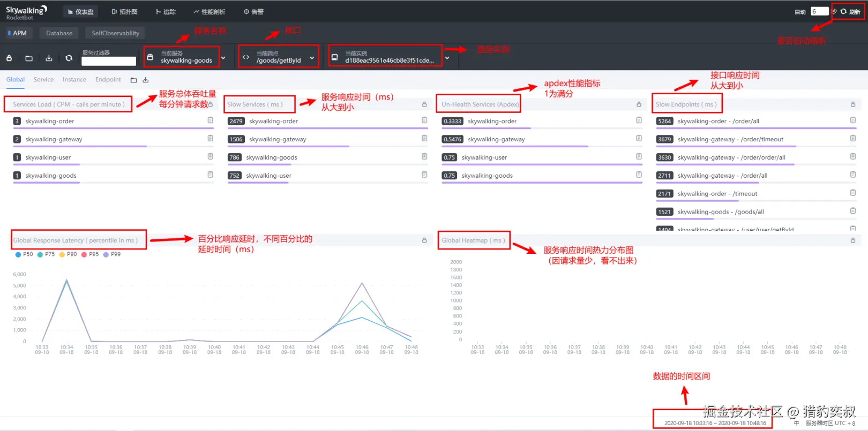Click skywalking-gateway - /order/order/all endpoint row
868x431 pixels.
pyautogui.click(x=731, y=157)
